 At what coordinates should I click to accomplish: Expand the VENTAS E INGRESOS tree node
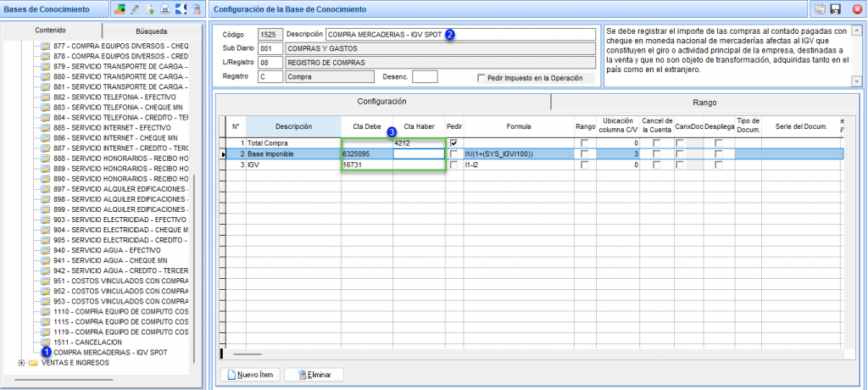[x=21, y=364]
